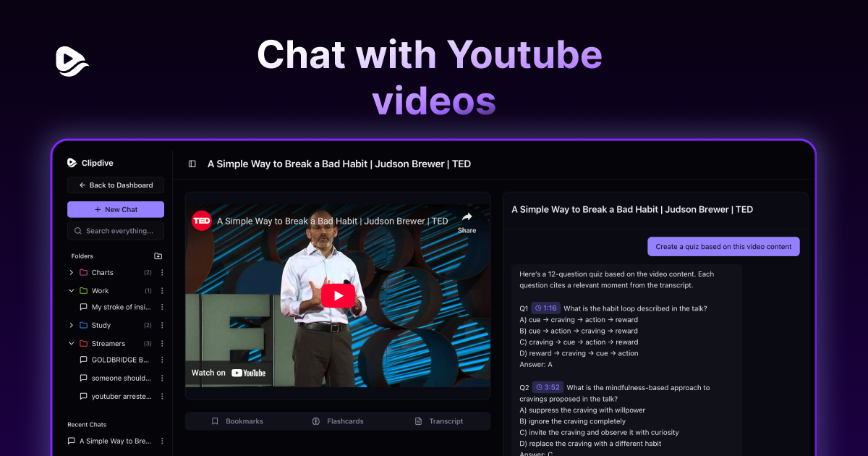
Task: Open the recent chat 'A Simple Way to Bre...'
Action: pyautogui.click(x=110, y=441)
